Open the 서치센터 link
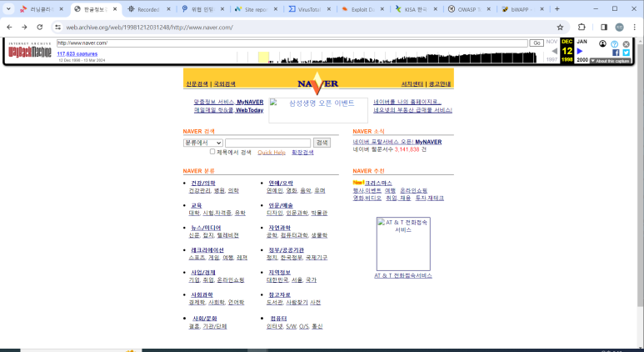Image resolution: width=644 pixels, height=352 pixels. [x=412, y=84]
